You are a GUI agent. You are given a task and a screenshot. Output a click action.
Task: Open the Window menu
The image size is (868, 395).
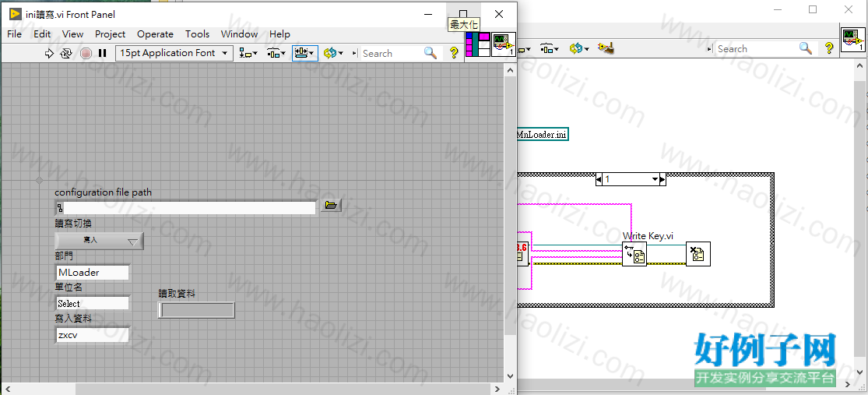tap(239, 34)
